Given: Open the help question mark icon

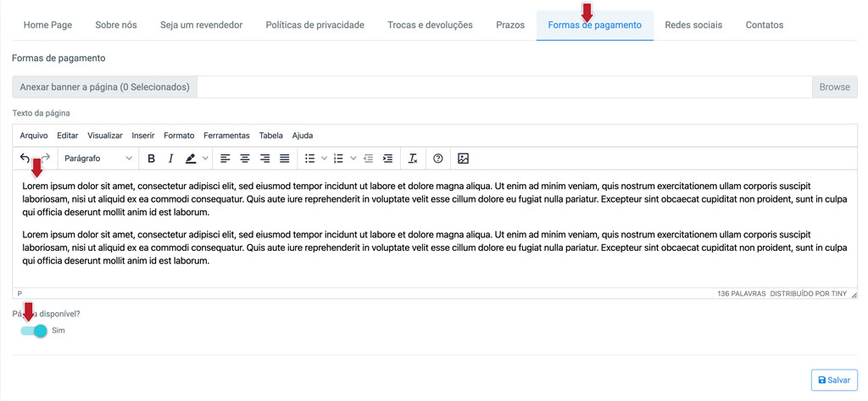Looking at the screenshot, I should (438, 159).
